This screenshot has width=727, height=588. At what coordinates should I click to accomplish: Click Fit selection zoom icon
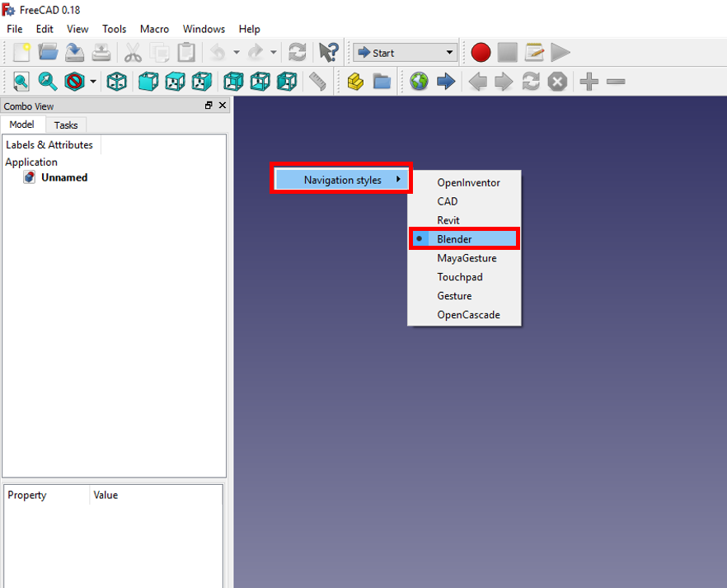[47, 82]
